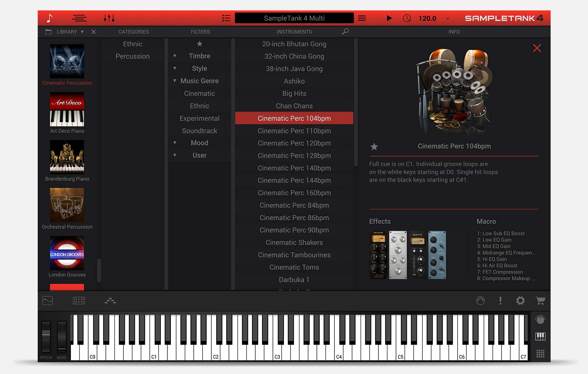The height and width of the screenshot is (374, 588).
Task: Open the shopping cart store
Action: coord(540,301)
